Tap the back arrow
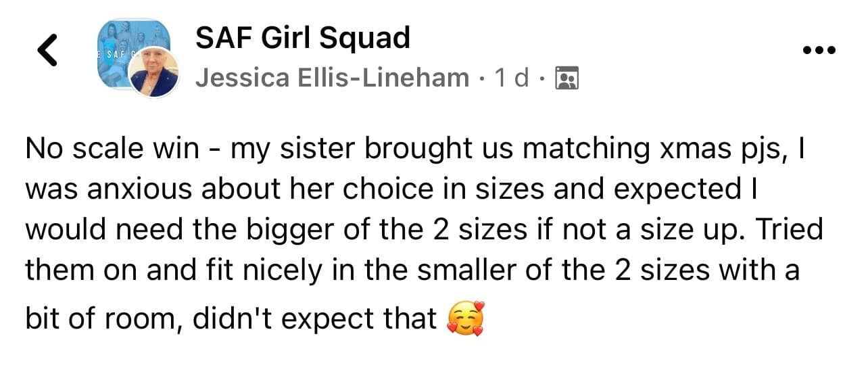The height and width of the screenshot is (378, 868). (47, 50)
